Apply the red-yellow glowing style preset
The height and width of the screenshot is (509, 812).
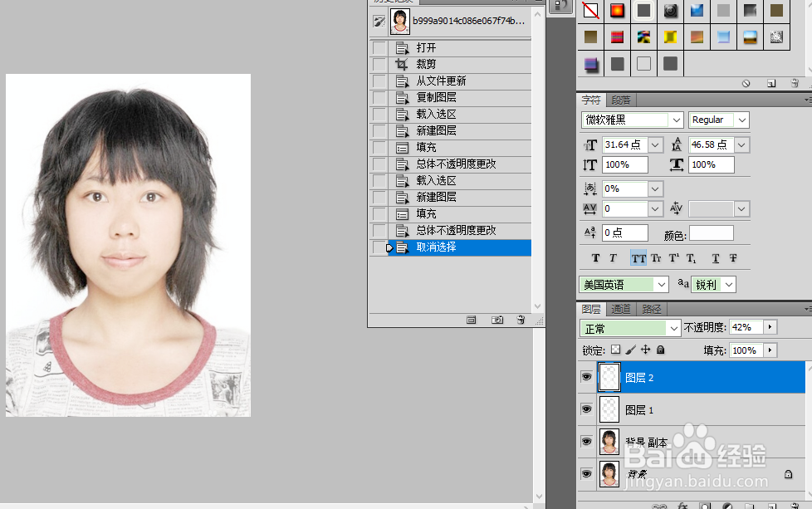pos(617,10)
